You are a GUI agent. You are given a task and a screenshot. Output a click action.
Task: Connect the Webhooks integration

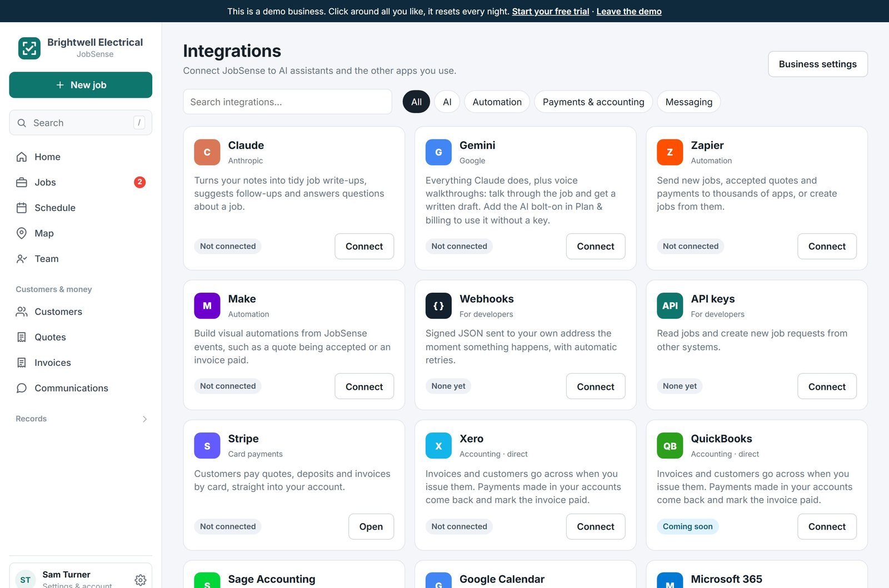coord(596,387)
